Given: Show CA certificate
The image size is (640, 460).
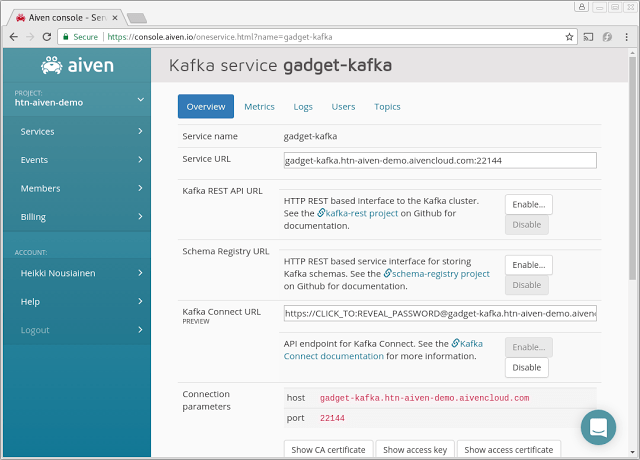Looking at the screenshot, I should pos(328,449).
